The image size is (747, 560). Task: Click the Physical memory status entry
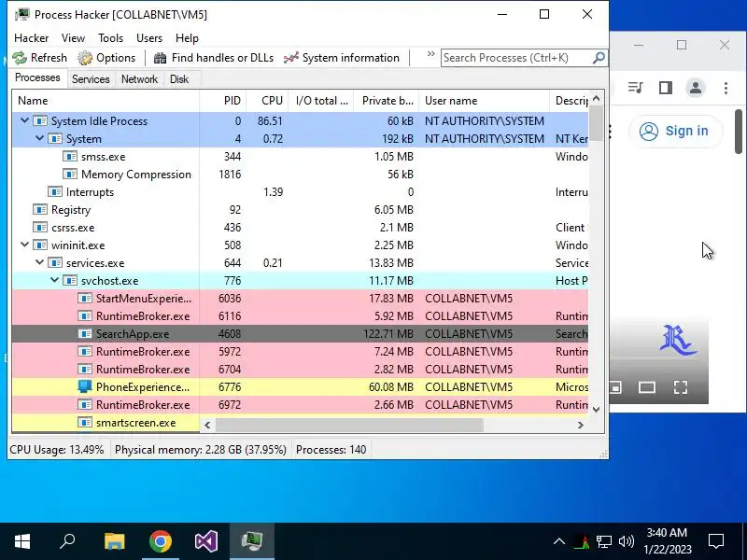pyautogui.click(x=200, y=450)
